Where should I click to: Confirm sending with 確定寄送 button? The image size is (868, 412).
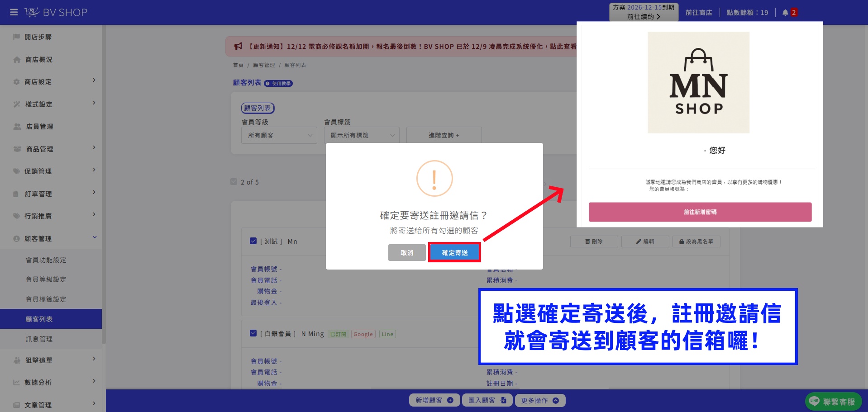point(455,253)
